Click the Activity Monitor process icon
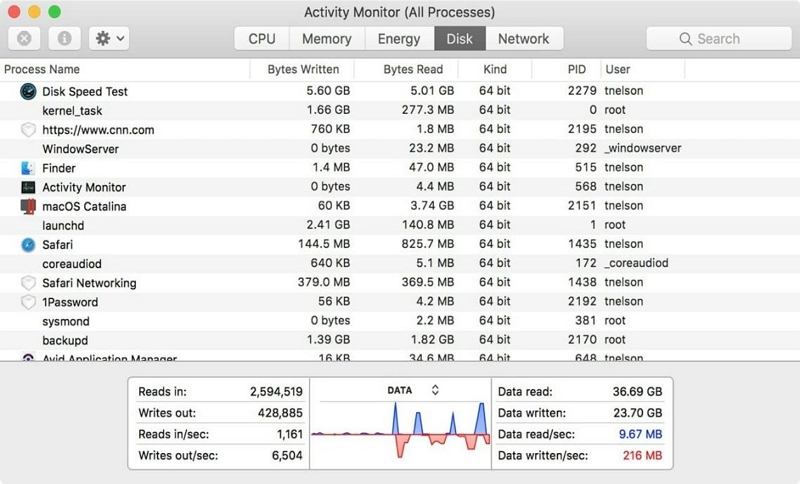The width and height of the screenshot is (800, 484). pos(28,187)
